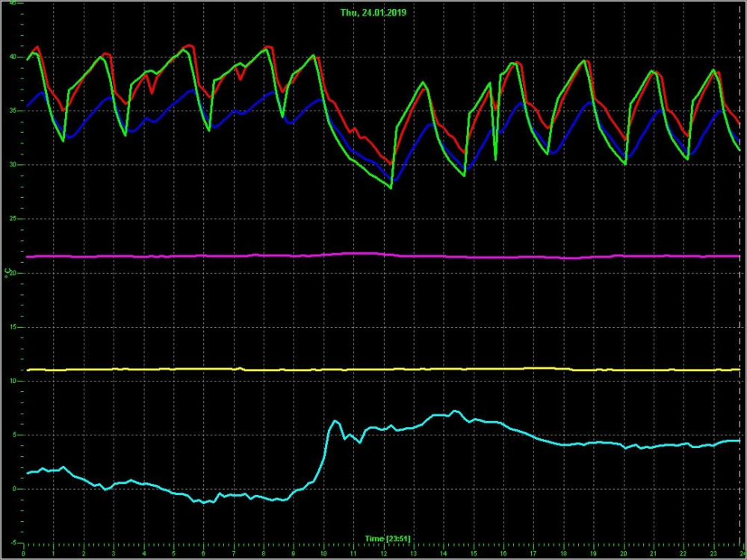The image size is (747, 560).
Task: Pick hour 12 on the time axis
Action: click(x=383, y=553)
